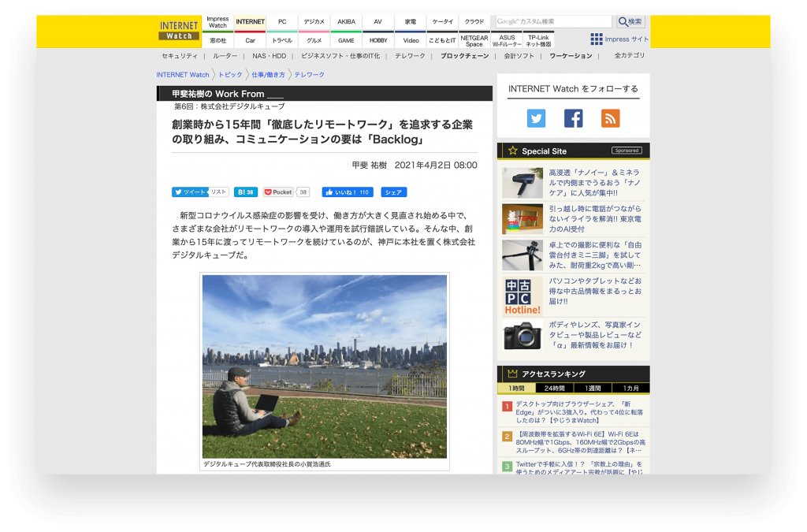Open the 窓の杜 nav tab
The height and width of the screenshot is (532, 807).
(218, 40)
